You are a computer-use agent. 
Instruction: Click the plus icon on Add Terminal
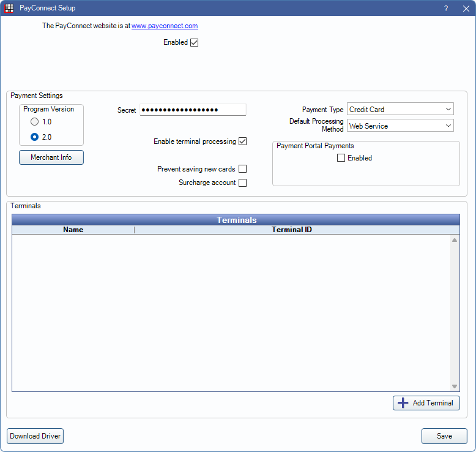pyautogui.click(x=403, y=403)
